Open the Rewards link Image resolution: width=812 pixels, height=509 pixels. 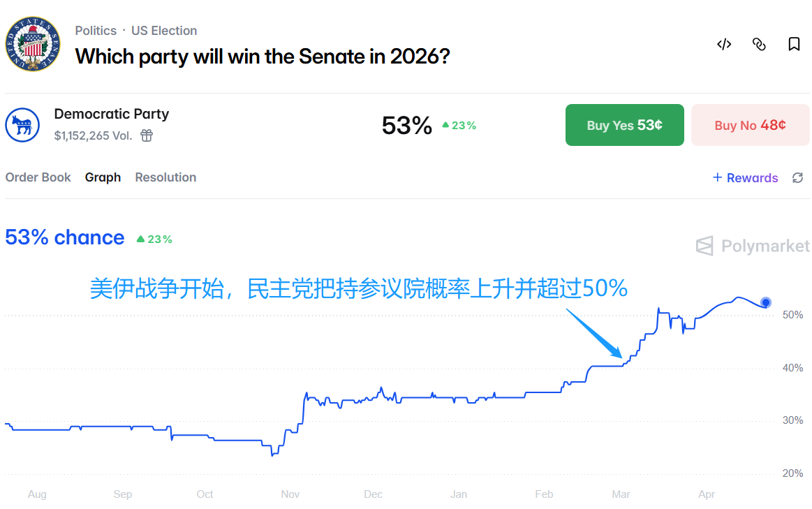coord(745,178)
